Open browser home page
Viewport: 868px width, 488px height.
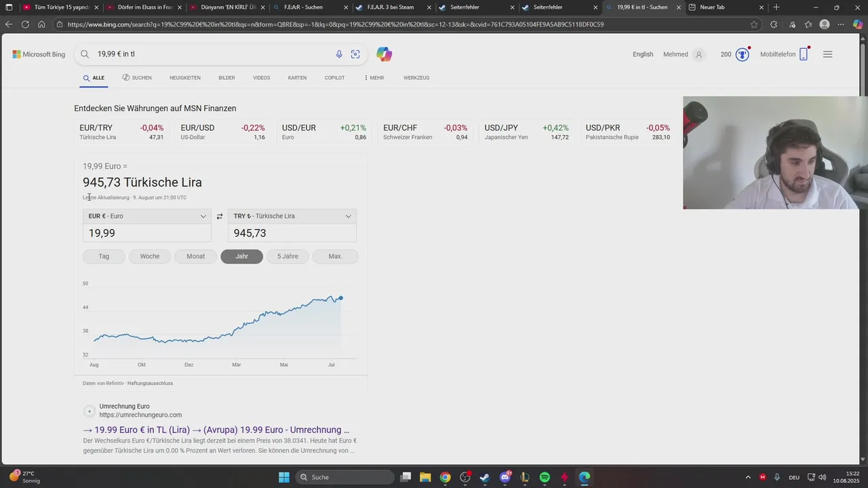point(41,24)
